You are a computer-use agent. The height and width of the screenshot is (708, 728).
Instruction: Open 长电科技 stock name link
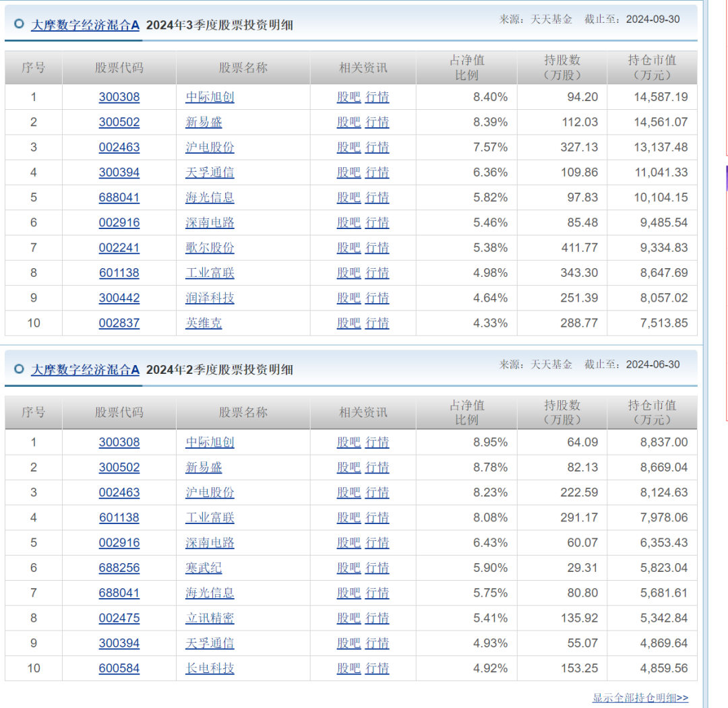point(210,668)
